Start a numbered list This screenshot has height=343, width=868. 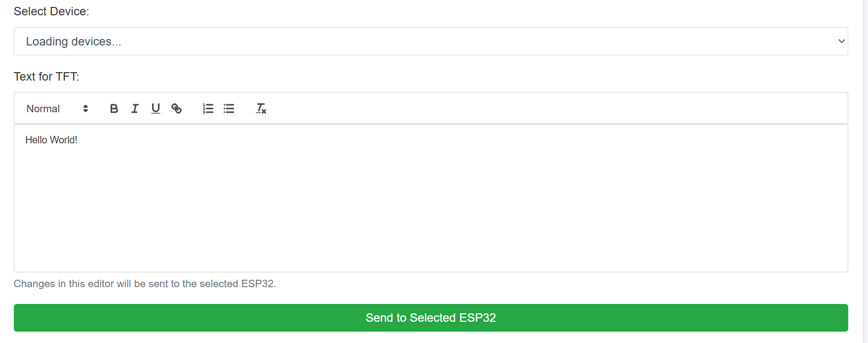(x=208, y=109)
